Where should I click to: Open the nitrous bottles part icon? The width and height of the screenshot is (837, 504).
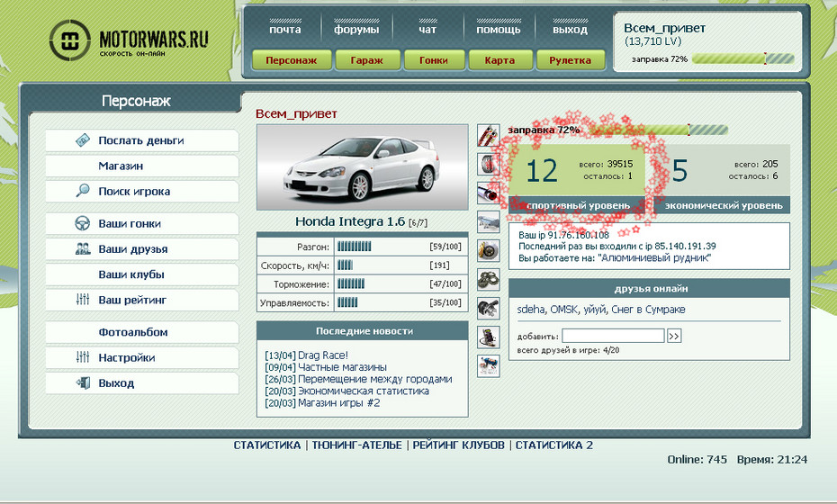click(x=489, y=366)
